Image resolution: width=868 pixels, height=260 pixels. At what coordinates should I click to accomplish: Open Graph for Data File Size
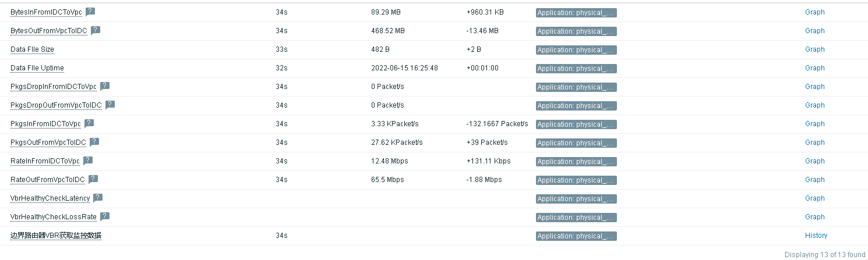(x=814, y=49)
